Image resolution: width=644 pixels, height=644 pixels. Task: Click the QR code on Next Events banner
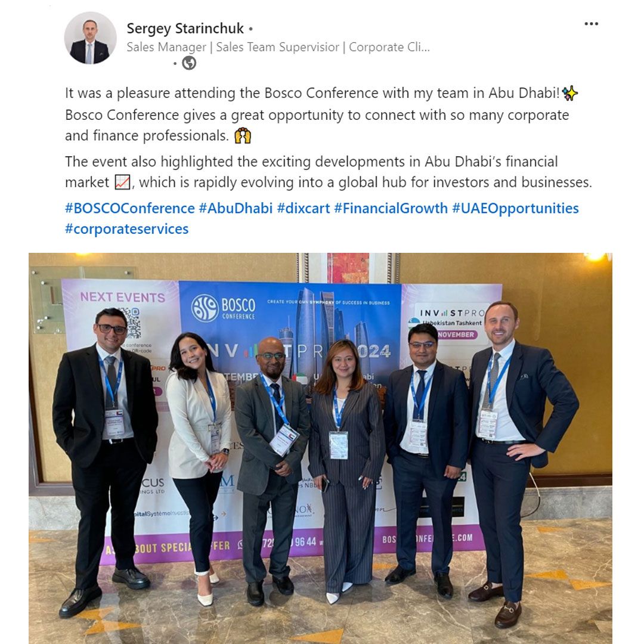(131, 323)
